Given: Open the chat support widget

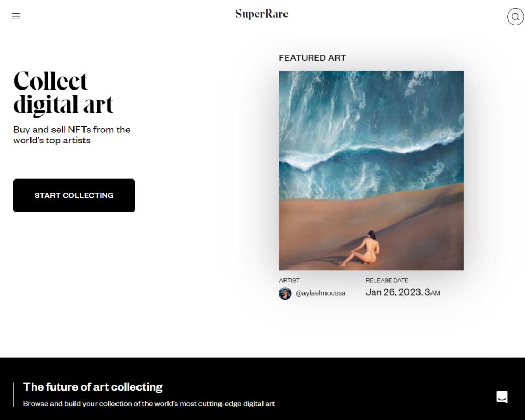Looking at the screenshot, I should click(501, 396).
